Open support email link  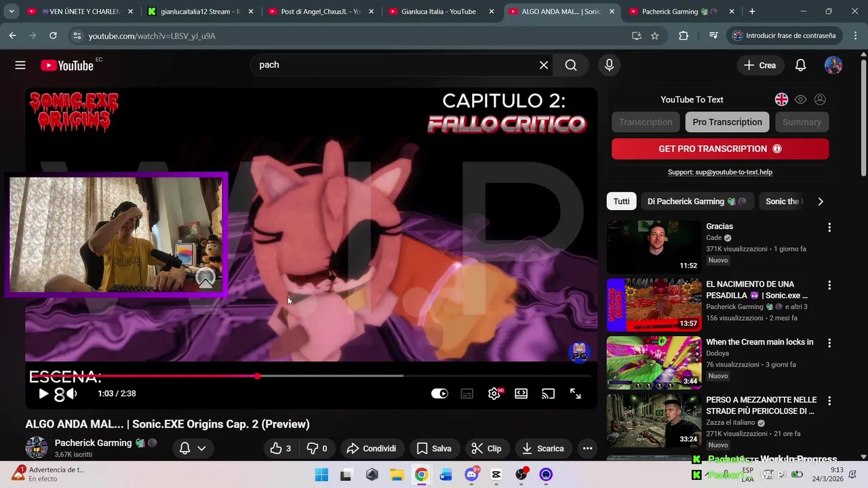720,172
